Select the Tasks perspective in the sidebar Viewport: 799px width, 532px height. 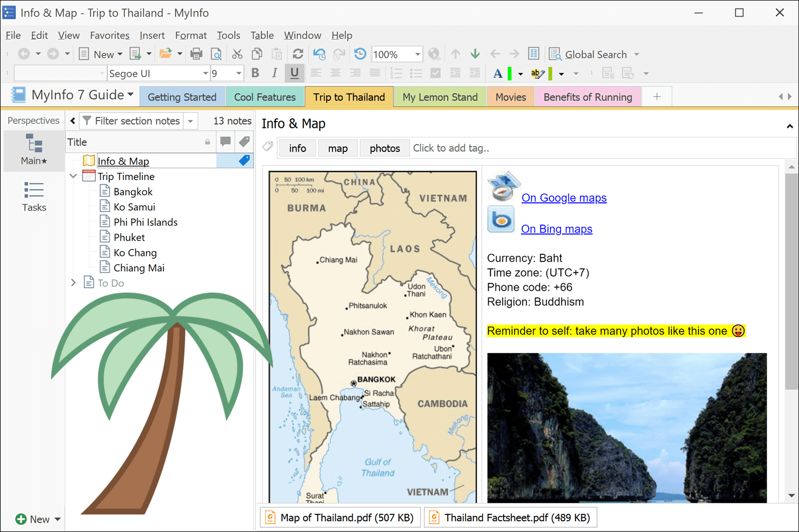pyautogui.click(x=33, y=198)
